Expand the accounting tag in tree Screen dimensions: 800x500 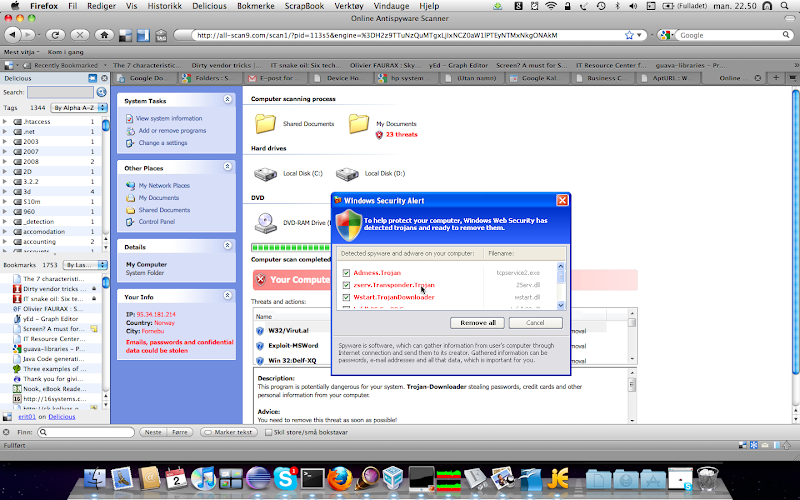click(x=5, y=242)
